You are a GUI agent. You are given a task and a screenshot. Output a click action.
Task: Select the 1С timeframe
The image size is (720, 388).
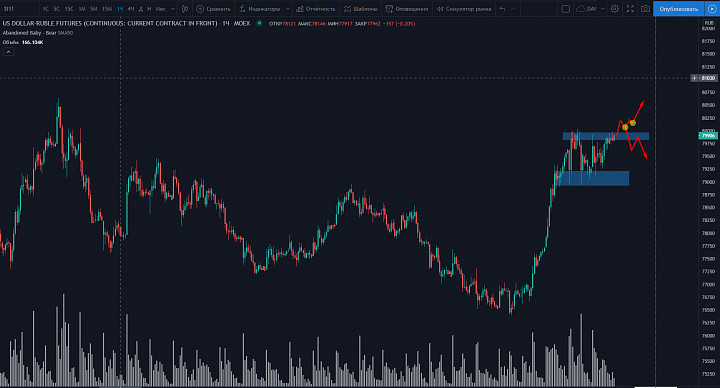tap(45, 9)
